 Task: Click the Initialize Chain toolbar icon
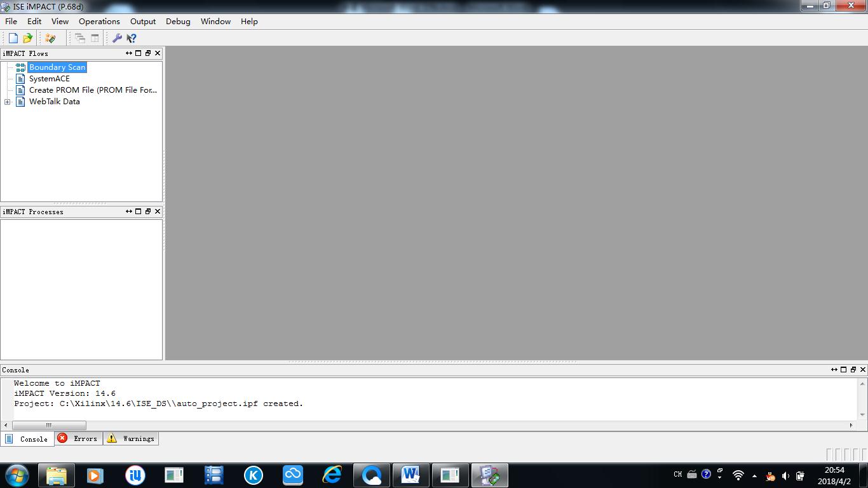tap(50, 38)
